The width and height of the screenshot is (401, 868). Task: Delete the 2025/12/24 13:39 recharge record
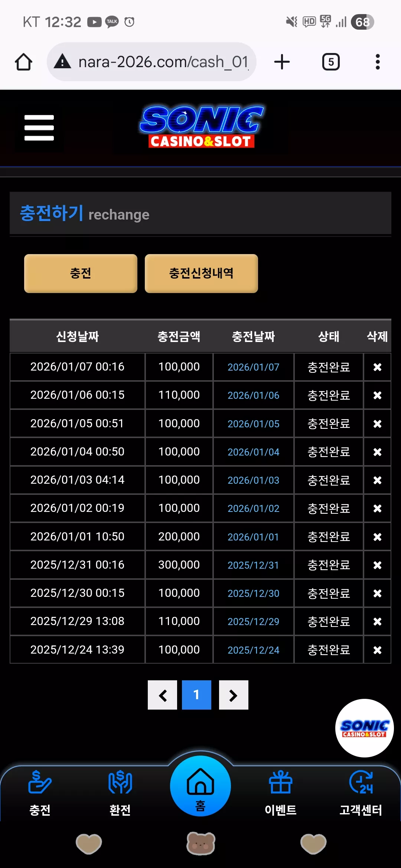point(377,650)
